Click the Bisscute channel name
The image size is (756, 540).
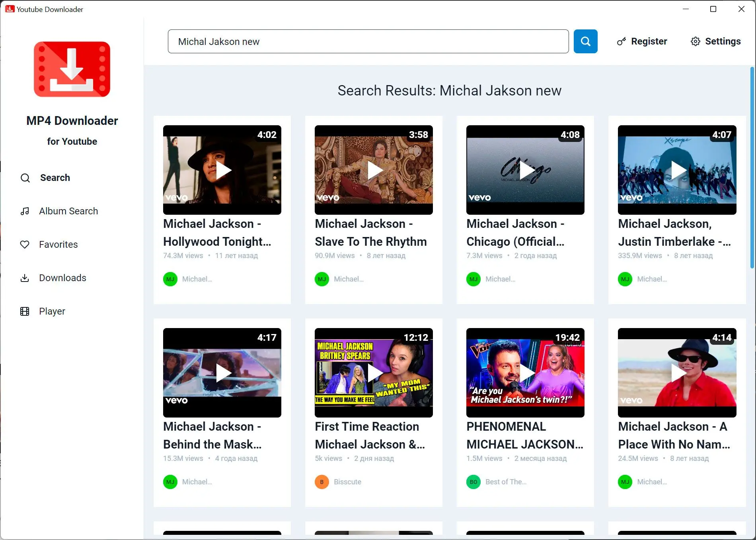pos(347,482)
